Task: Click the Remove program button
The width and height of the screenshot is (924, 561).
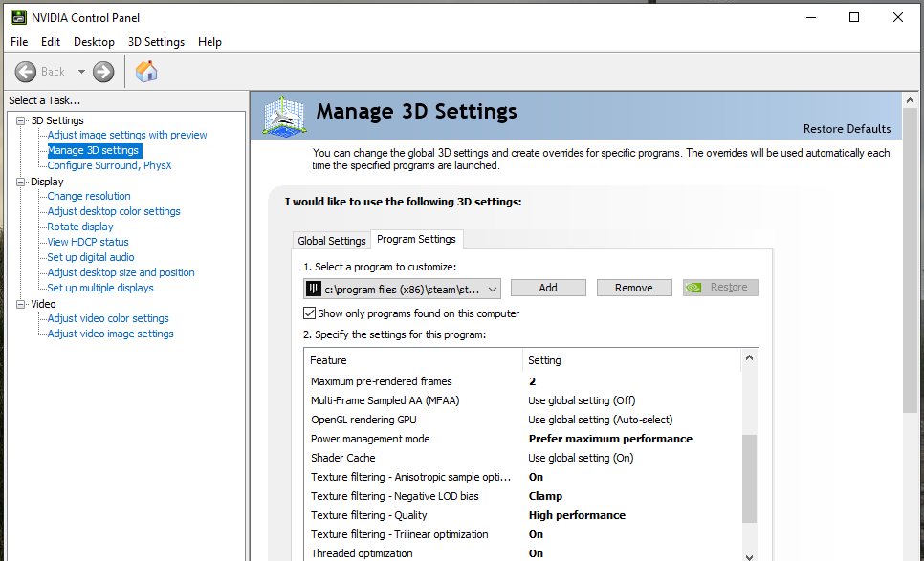Action: tap(633, 288)
